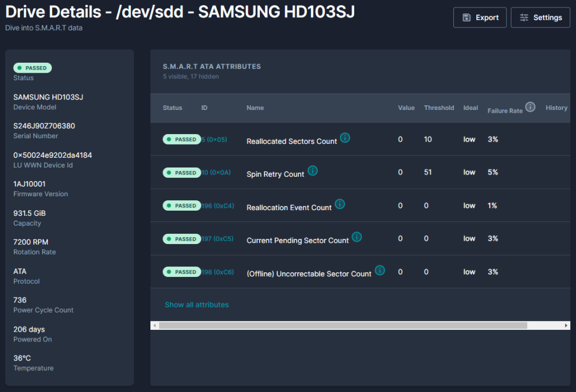576x392 pixels.
Task: Click attribute ID 10 (0x0A)
Action: click(216, 173)
